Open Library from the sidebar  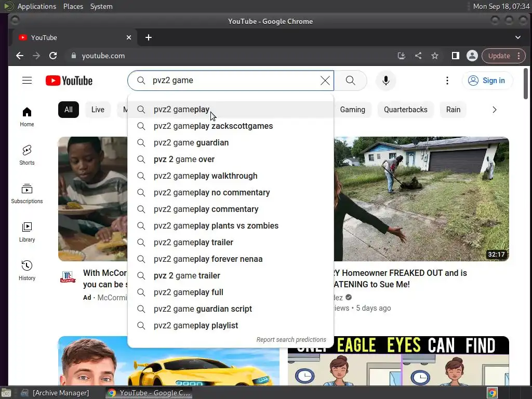27,232
